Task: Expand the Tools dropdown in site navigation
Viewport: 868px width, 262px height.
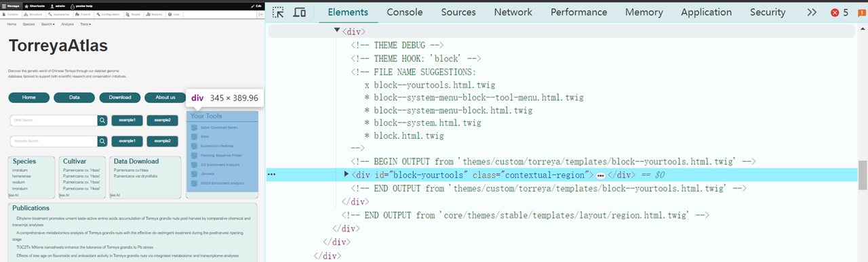Action: tap(85, 24)
